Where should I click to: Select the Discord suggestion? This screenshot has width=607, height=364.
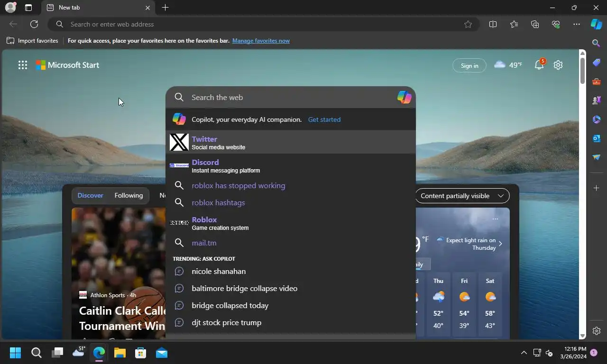(x=290, y=165)
